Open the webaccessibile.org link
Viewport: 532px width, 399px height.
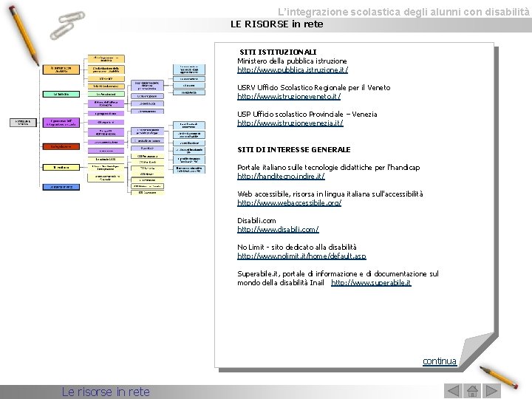tap(289, 203)
